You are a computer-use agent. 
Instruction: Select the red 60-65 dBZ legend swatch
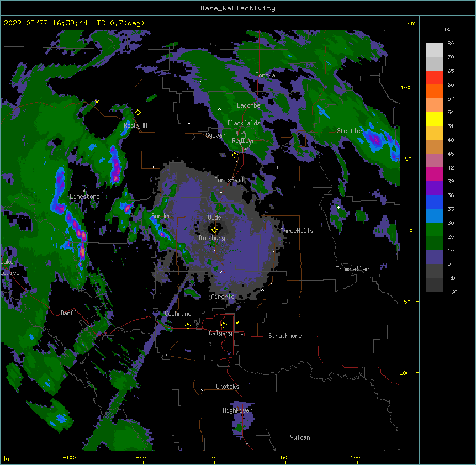(434, 78)
